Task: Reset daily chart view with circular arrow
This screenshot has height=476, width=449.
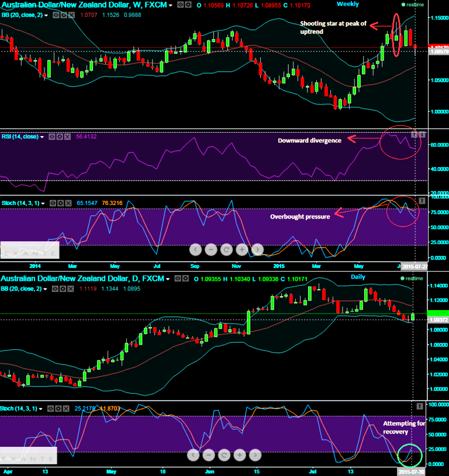Action: (x=224, y=455)
